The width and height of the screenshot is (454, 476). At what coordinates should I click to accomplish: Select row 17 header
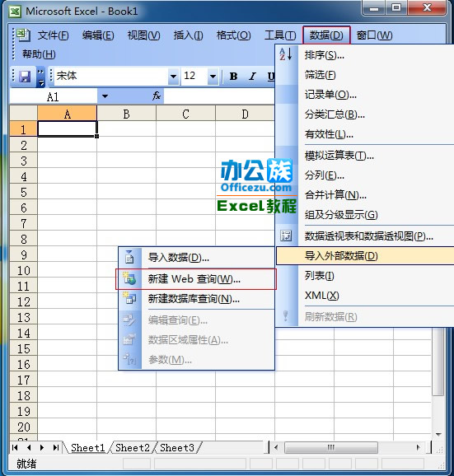(23, 380)
